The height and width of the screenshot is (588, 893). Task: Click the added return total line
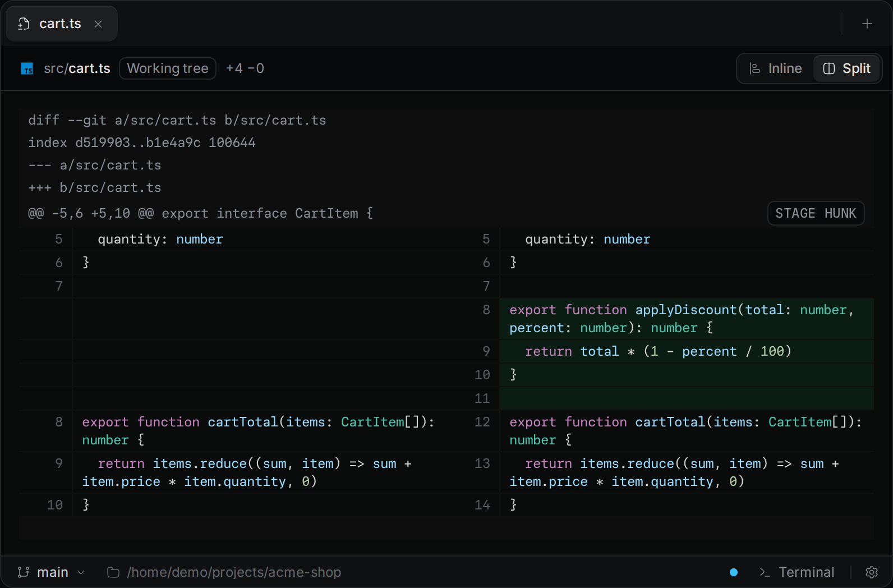pyautogui.click(x=687, y=351)
